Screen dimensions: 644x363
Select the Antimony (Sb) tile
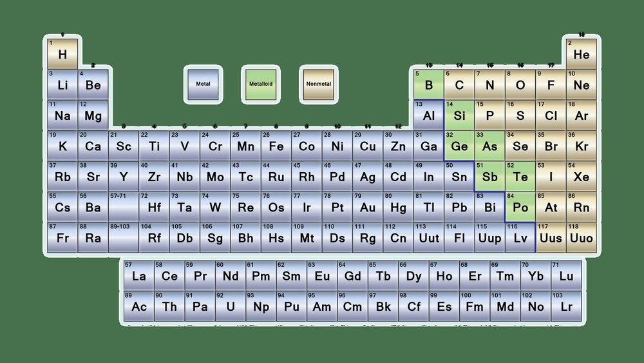[x=489, y=176]
